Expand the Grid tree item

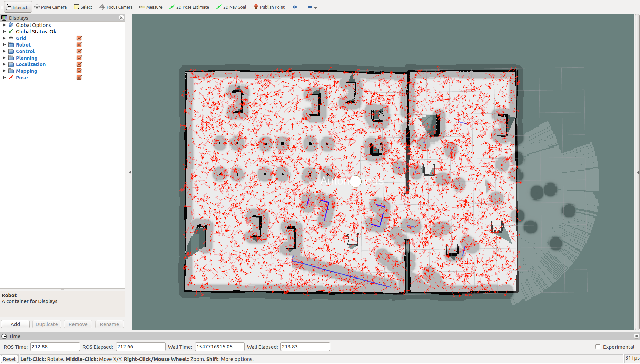pyautogui.click(x=4, y=38)
